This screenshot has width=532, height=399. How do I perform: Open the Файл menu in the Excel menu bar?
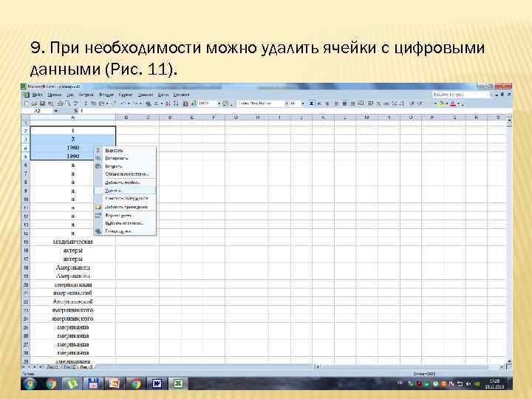pyautogui.click(x=37, y=95)
